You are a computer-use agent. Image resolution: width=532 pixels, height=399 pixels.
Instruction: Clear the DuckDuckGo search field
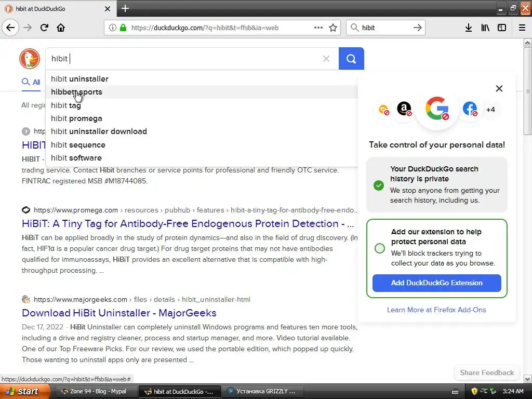pos(326,59)
